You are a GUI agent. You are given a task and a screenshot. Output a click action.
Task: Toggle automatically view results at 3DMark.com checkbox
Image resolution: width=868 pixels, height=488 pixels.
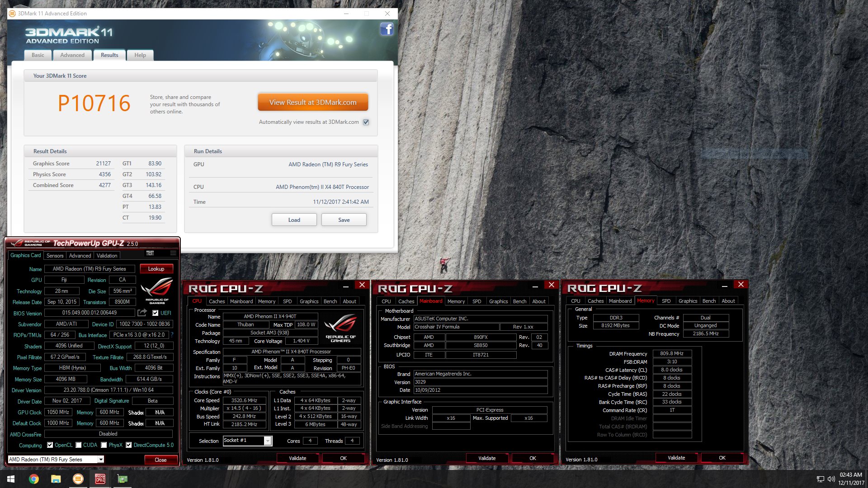click(x=366, y=122)
